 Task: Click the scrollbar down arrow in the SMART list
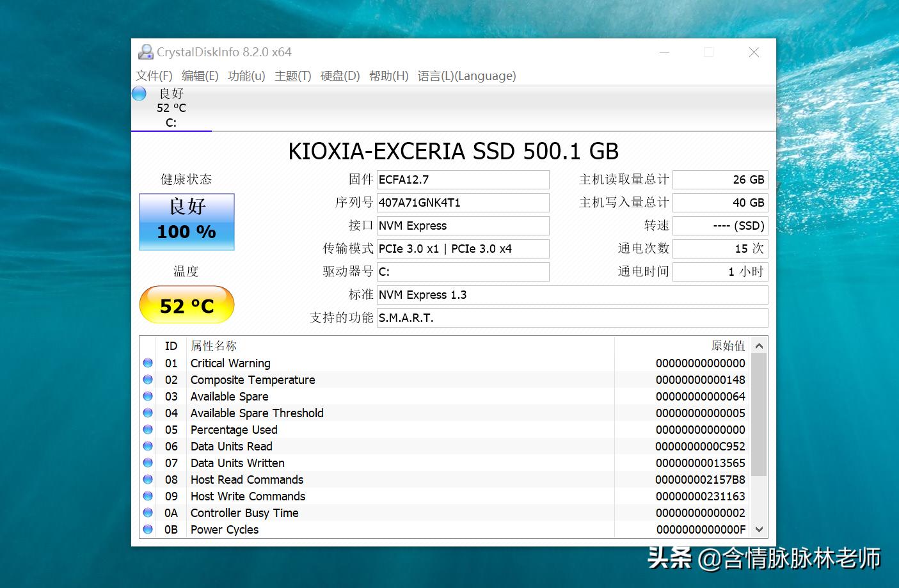[759, 529]
